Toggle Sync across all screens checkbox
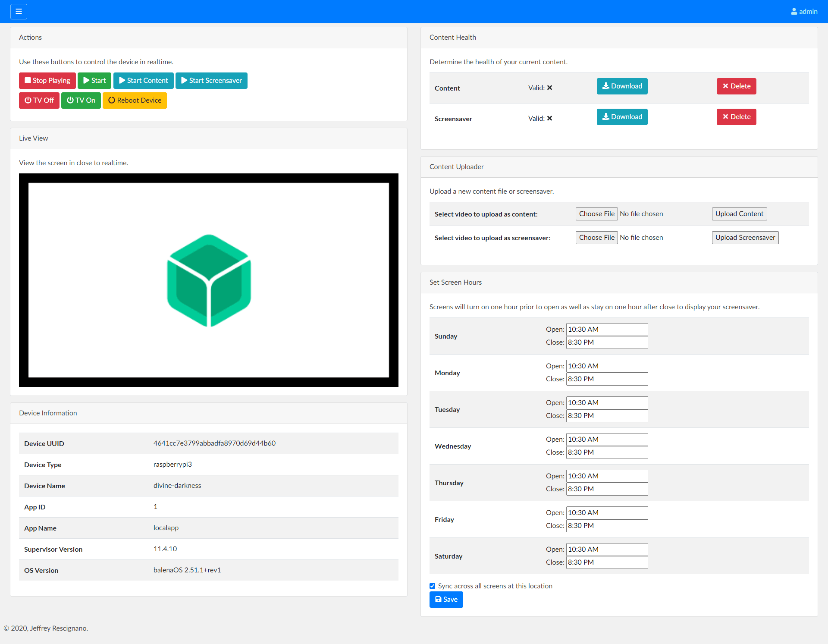This screenshot has width=828, height=644. click(433, 586)
